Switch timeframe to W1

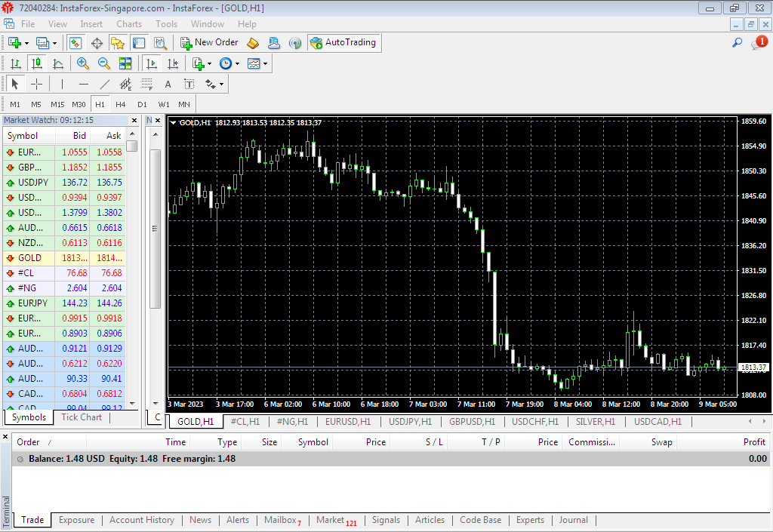164,104
